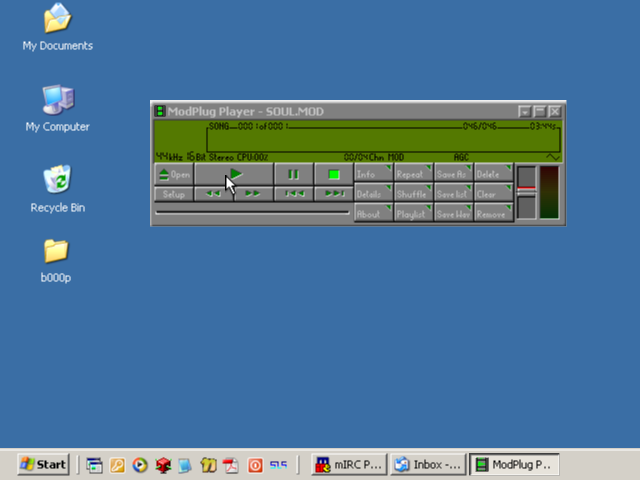Click the 03:44s song duration text
This screenshot has width=640, height=480.
543,126
